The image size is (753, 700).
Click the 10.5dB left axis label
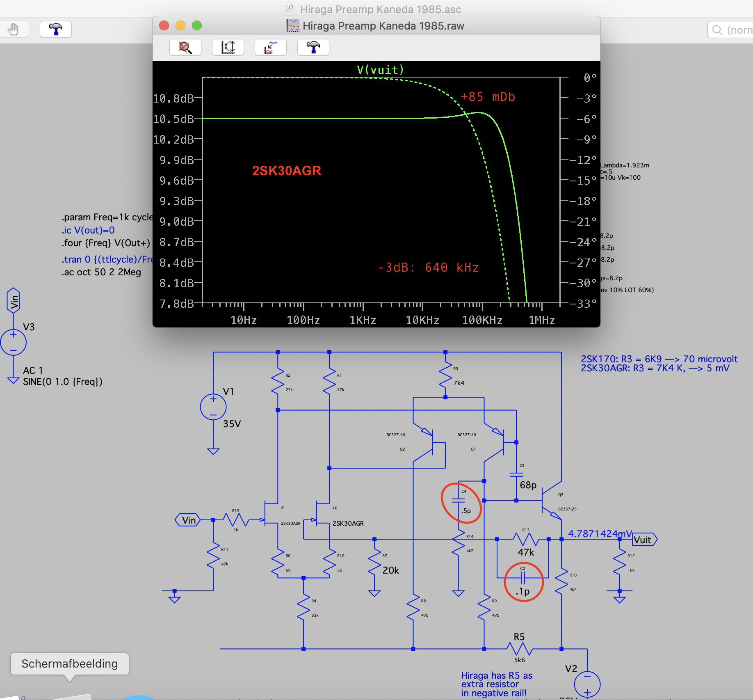point(173,119)
